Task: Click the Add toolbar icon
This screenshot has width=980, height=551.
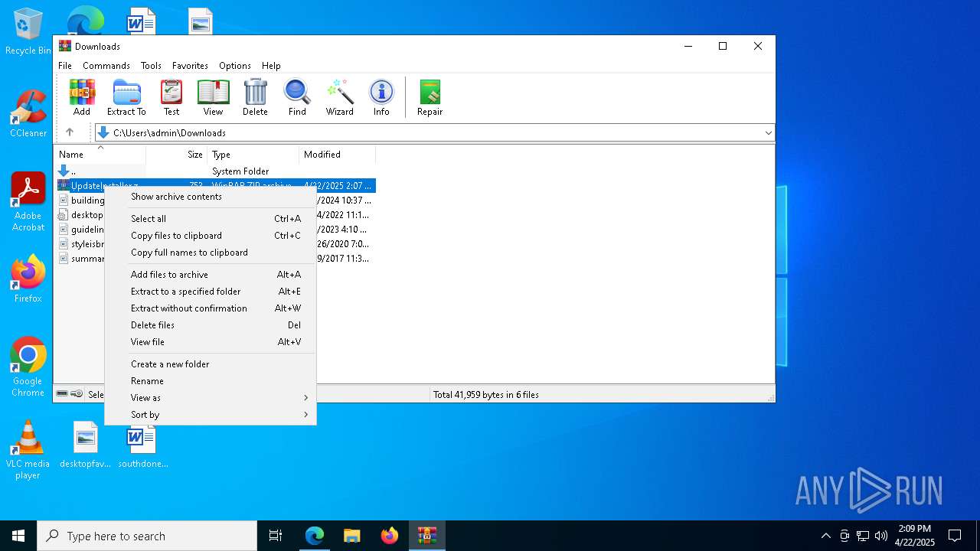Action: coord(82,97)
